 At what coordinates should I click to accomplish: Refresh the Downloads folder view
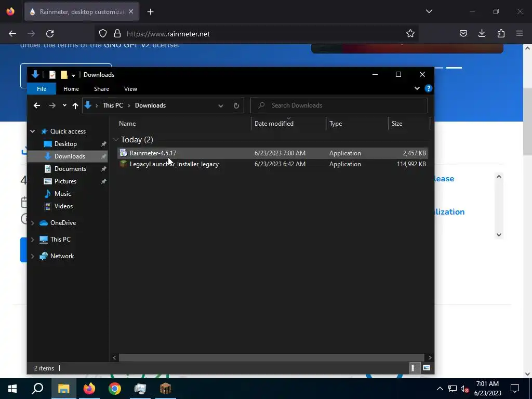[x=236, y=105]
